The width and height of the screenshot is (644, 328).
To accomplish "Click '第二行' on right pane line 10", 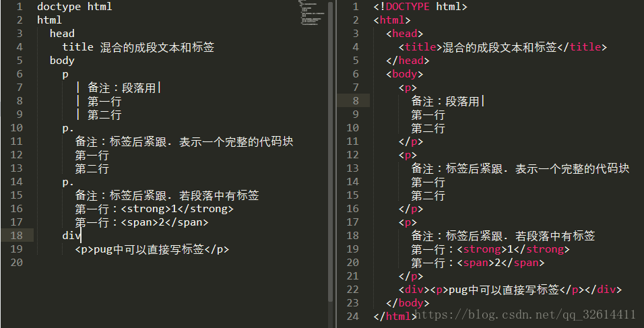I will [x=428, y=128].
